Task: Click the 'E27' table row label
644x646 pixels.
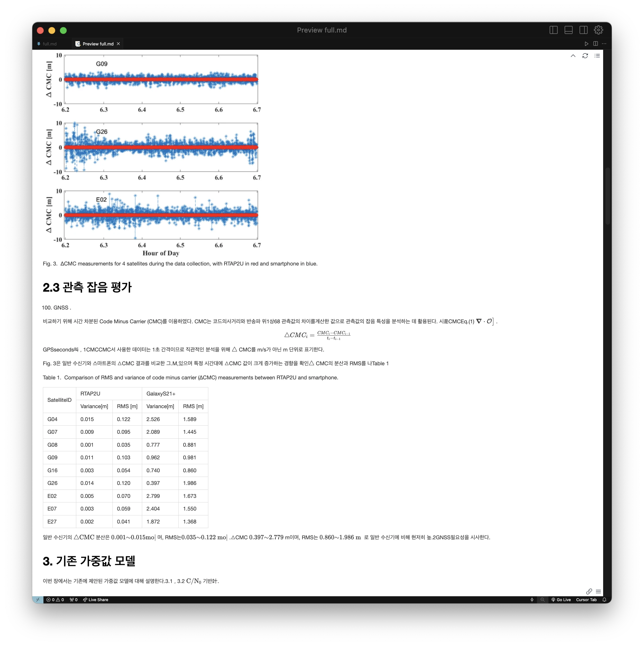Action: click(52, 521)
